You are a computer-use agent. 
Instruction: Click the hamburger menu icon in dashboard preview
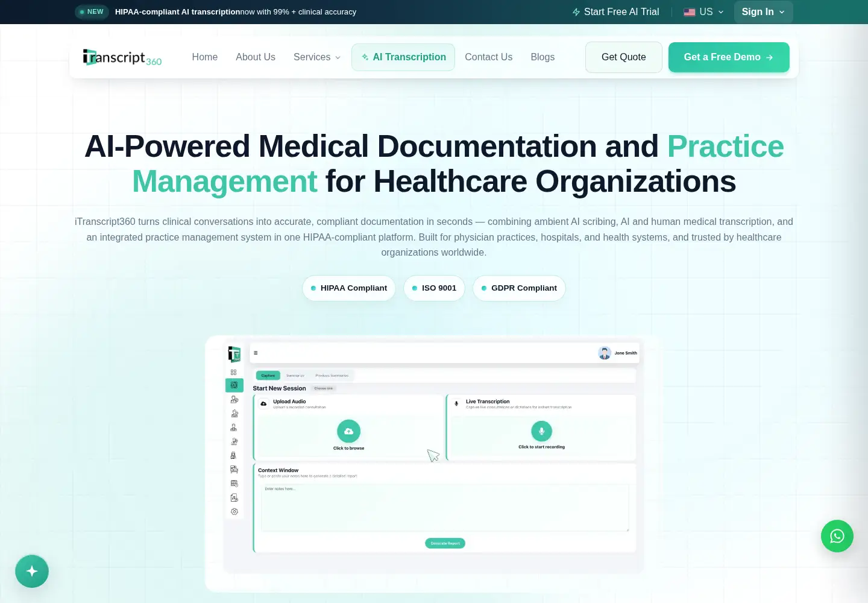click(256, 353)
